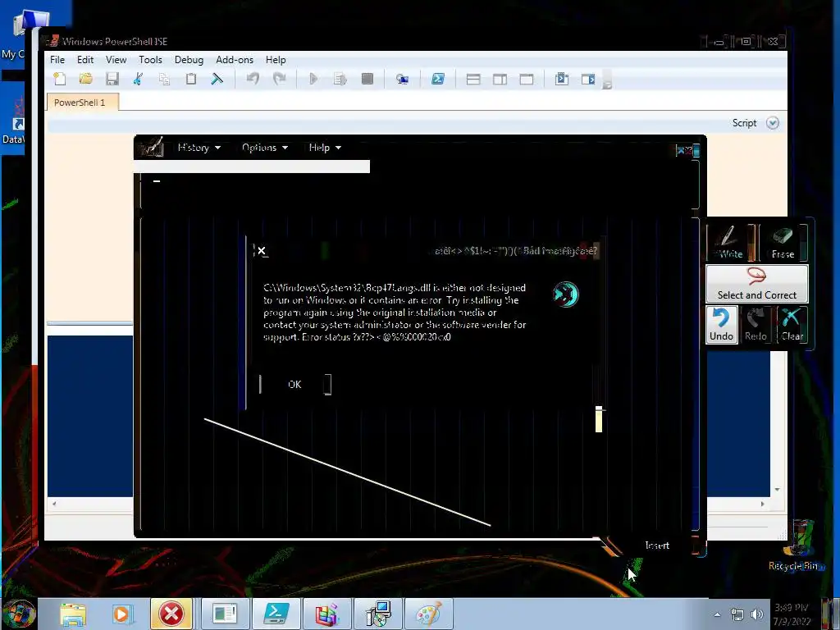Open the Options dropdown in Math Input Panel
Screen dimensions: 840x630
tap(265, 148)
